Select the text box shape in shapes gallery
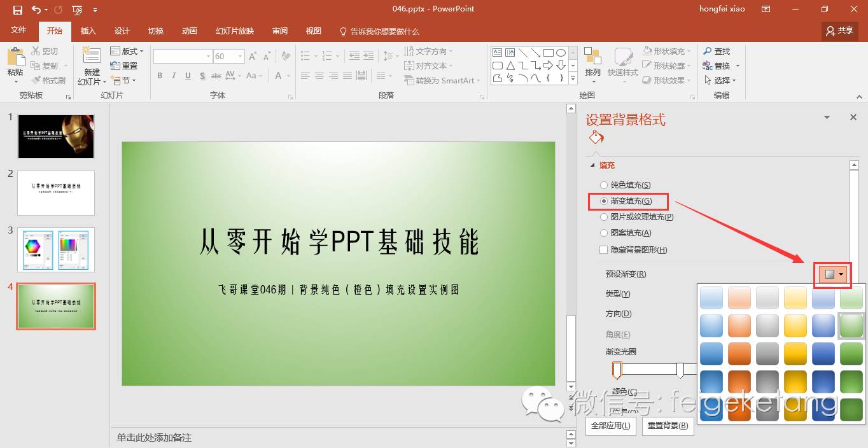The height and width of the screenshot is (448, 868). (x=498, y=52)
